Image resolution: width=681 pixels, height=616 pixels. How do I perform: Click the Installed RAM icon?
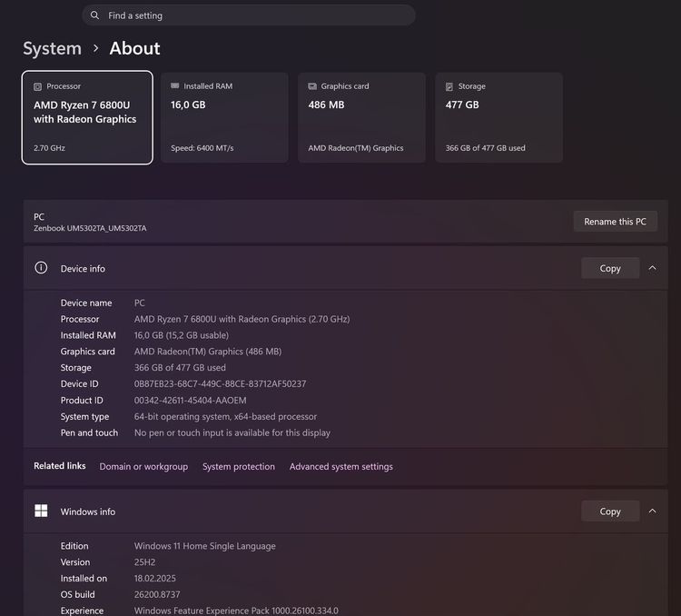[175, 85]
